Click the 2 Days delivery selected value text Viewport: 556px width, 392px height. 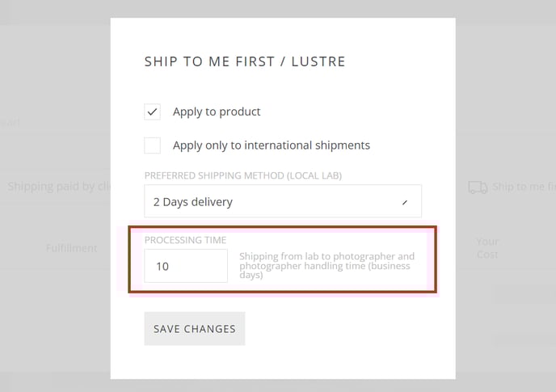pyautogui.click(x=193, y=202)
